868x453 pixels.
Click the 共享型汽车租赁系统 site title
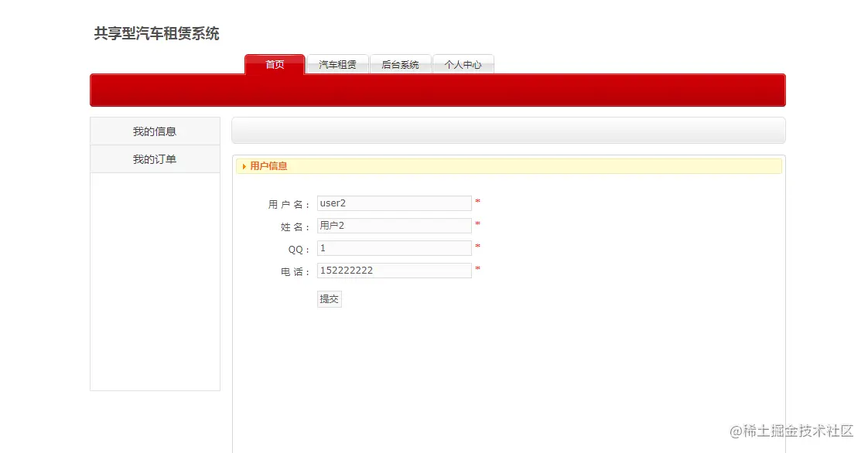click(x=157, y=34)
